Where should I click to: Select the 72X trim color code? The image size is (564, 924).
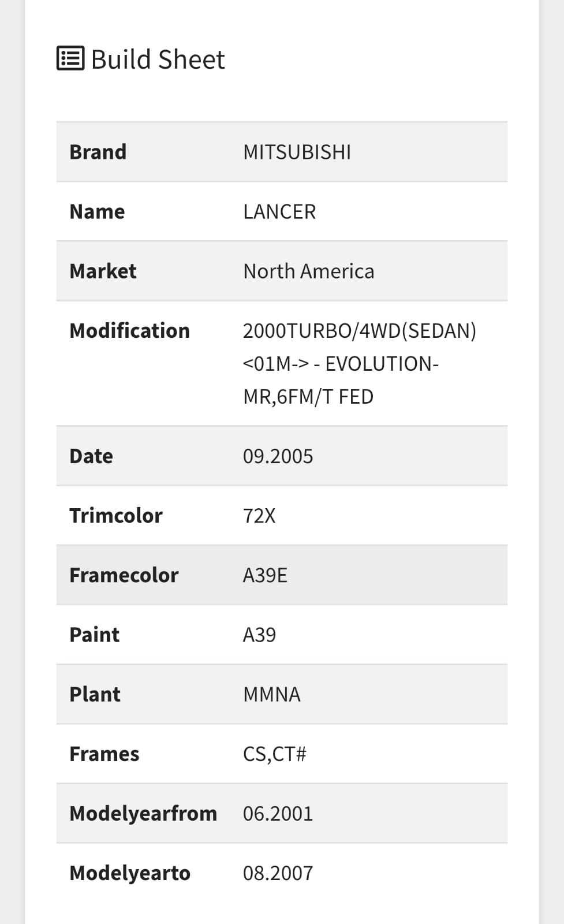(259, 515)
